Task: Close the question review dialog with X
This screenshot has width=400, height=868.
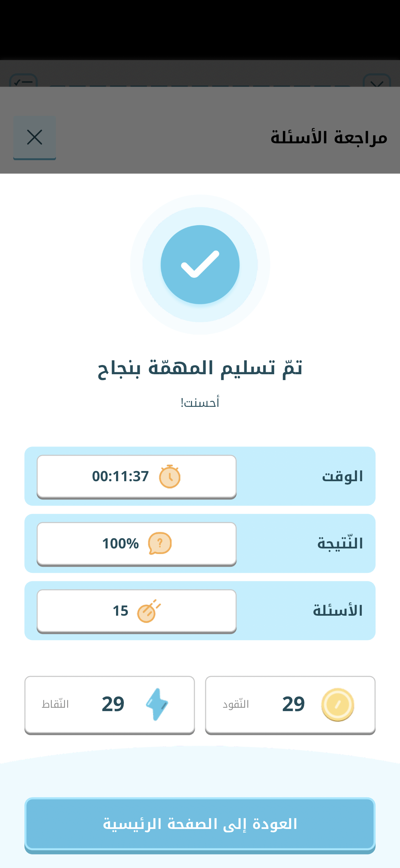Action: tap(35, 138)
